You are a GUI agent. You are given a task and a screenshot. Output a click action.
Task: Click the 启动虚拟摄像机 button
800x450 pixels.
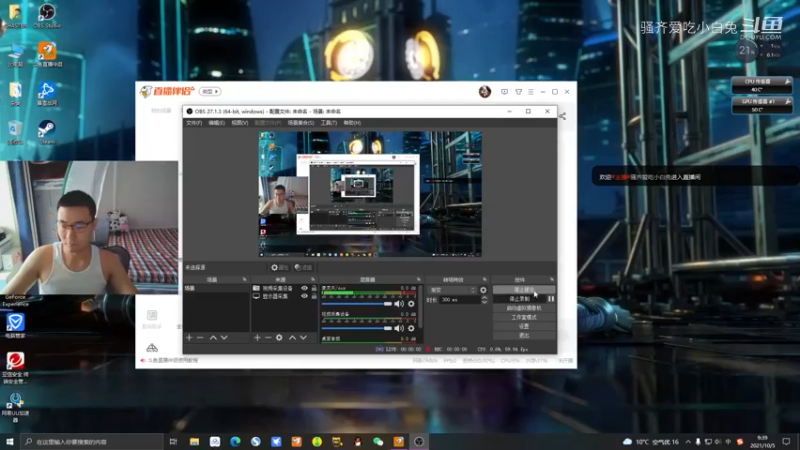point(524,308)
